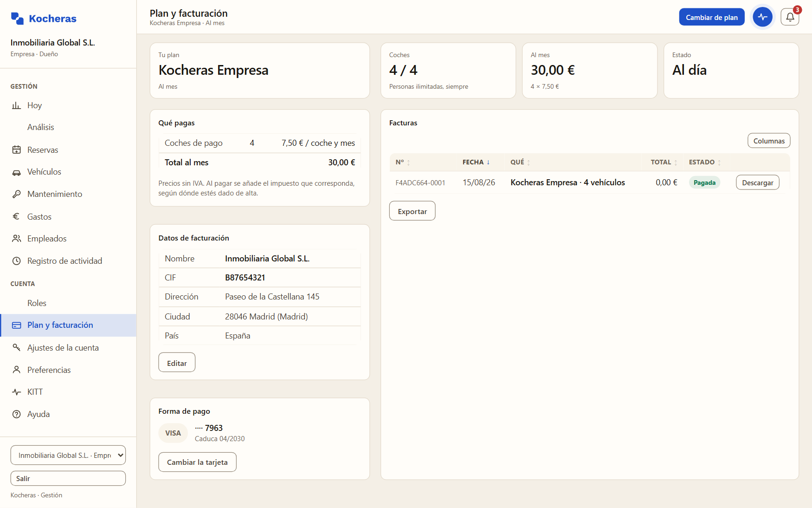Open Registro de actividad clock icon

pos(17,261)
